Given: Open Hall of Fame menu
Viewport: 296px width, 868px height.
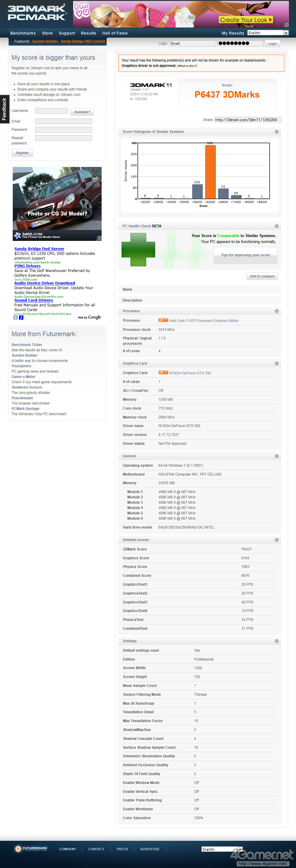Looking at the screenshot, I should tap(115, 33).
